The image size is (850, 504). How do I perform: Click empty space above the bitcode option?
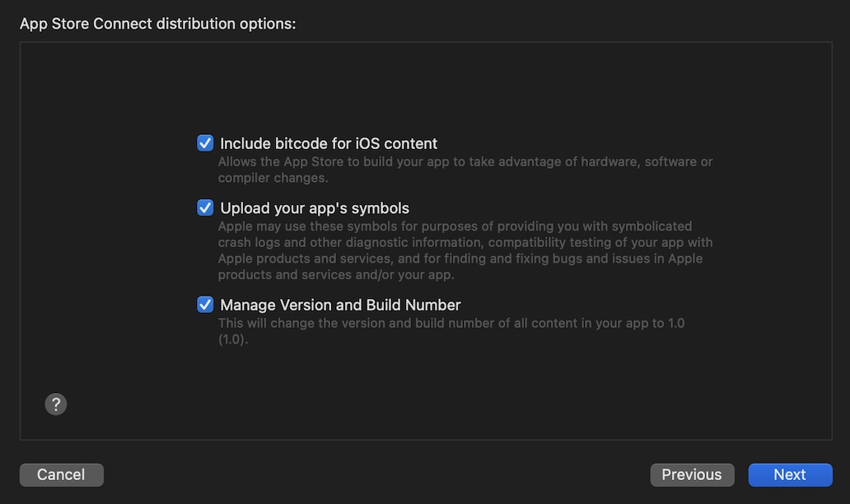[x=425, y=91]
